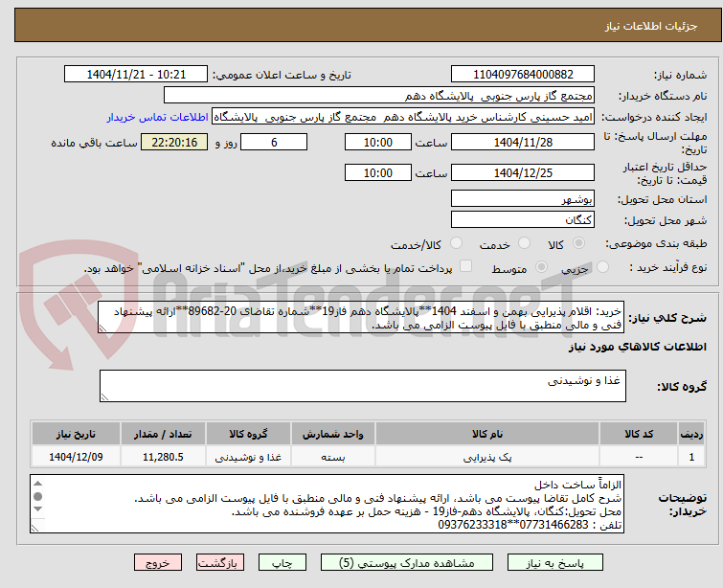This screenshot has height=588, width=723.
Task: Click the need date cell 1404/12/09
Action: click(x=76, y=457)
